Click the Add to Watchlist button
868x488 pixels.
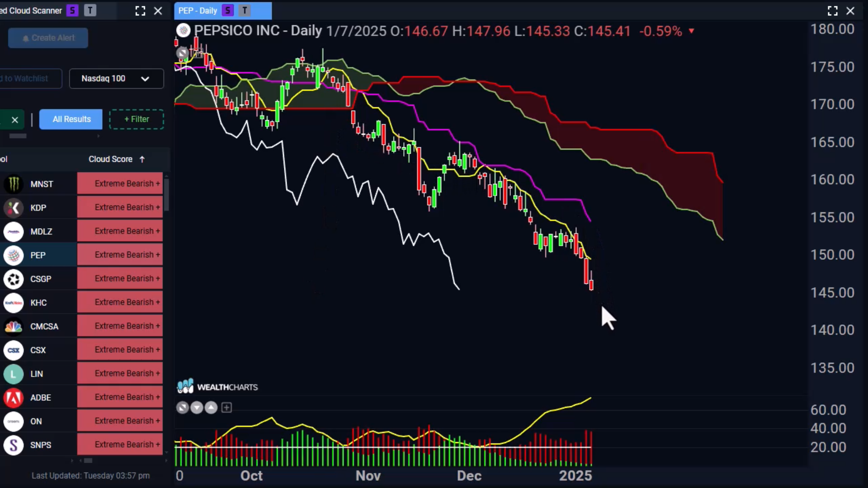pos(30,79)
